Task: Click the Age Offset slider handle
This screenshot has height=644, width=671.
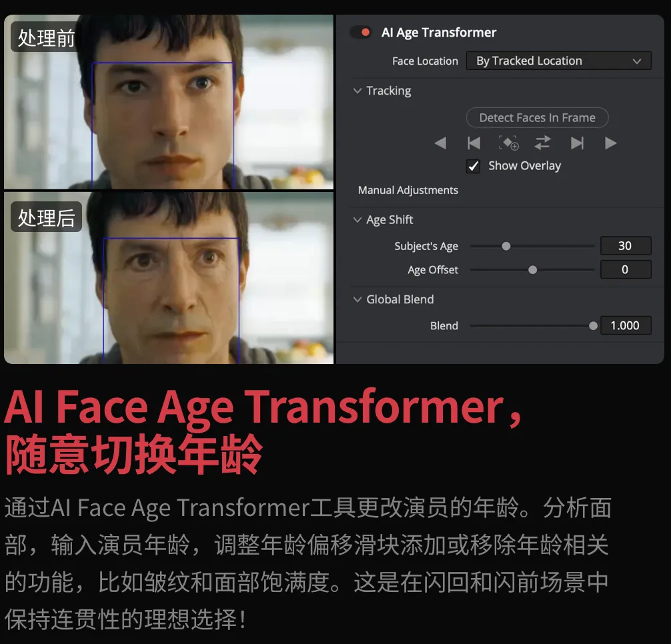Action: (533, 270)
